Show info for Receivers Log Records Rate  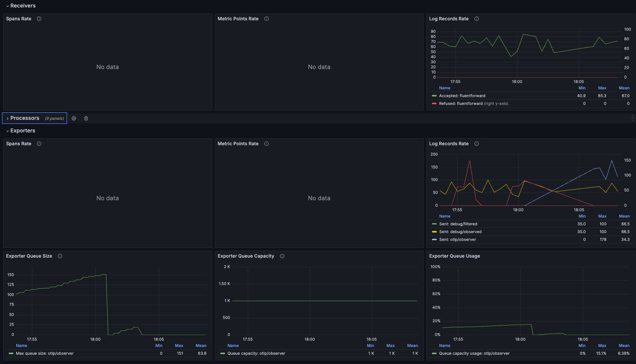[x=477, y=19]
